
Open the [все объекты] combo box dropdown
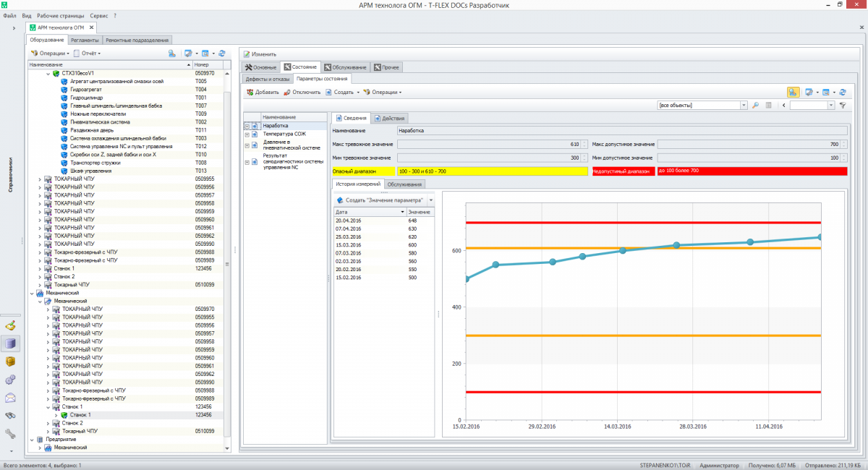pyautogui.click(x=744, y=106)
